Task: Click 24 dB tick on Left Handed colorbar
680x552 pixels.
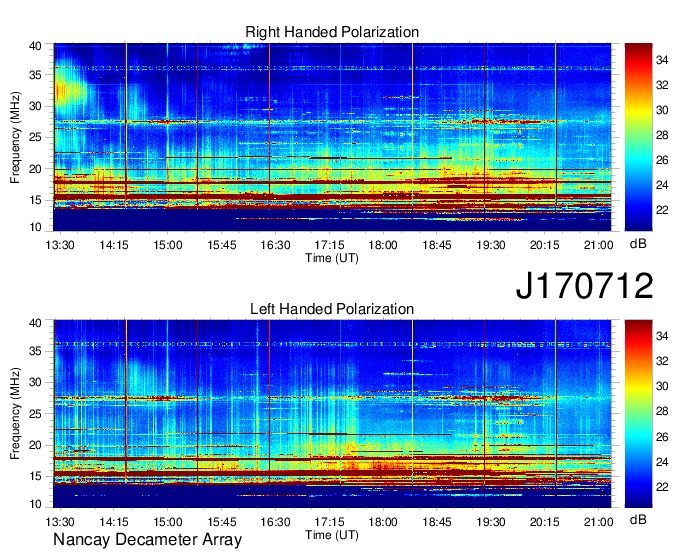Action: coord(662,462)
